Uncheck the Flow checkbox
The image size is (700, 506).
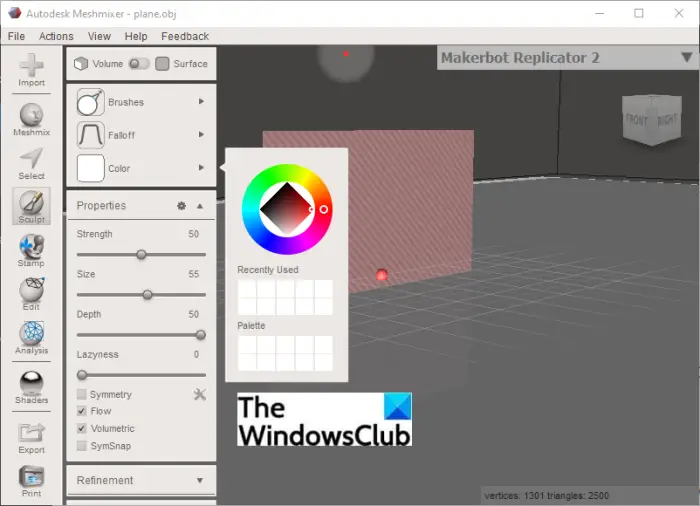pos(82,411)
